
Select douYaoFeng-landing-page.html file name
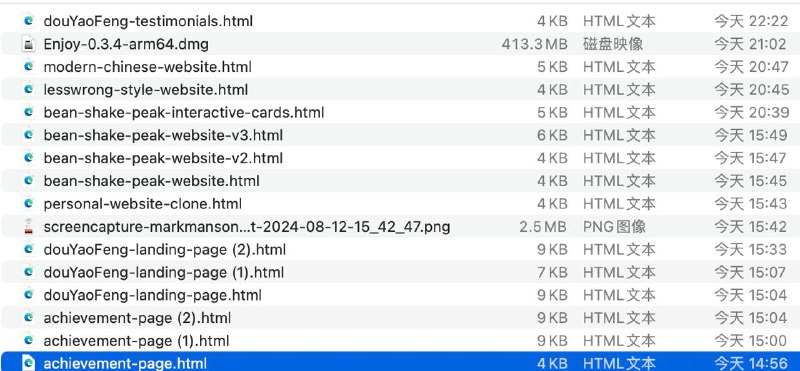pyautogui.click(x=153, y=295)
